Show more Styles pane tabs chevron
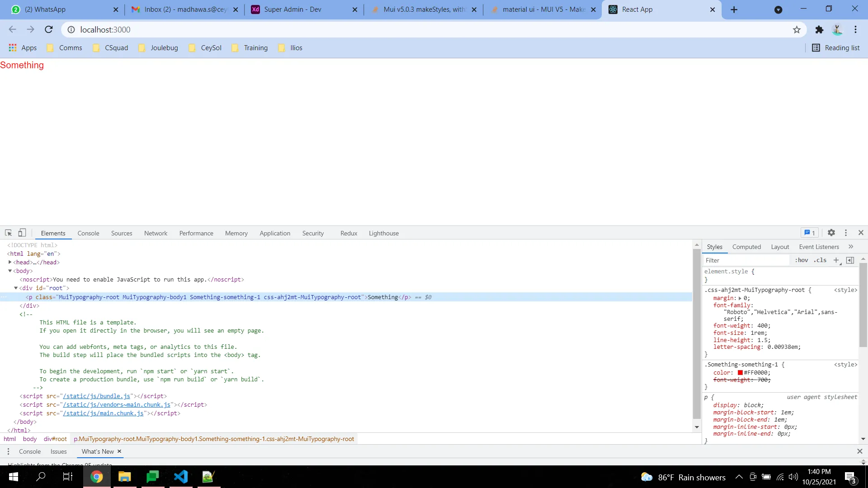 click(851, 247)
